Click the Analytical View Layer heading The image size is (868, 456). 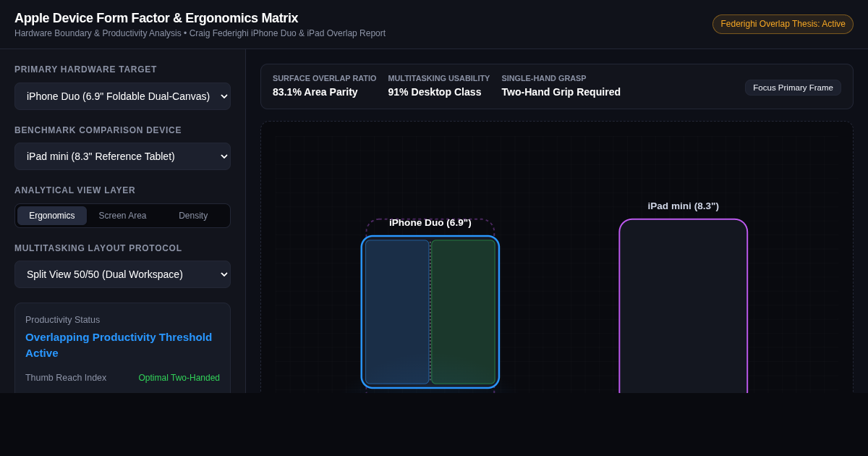(75, 190)
